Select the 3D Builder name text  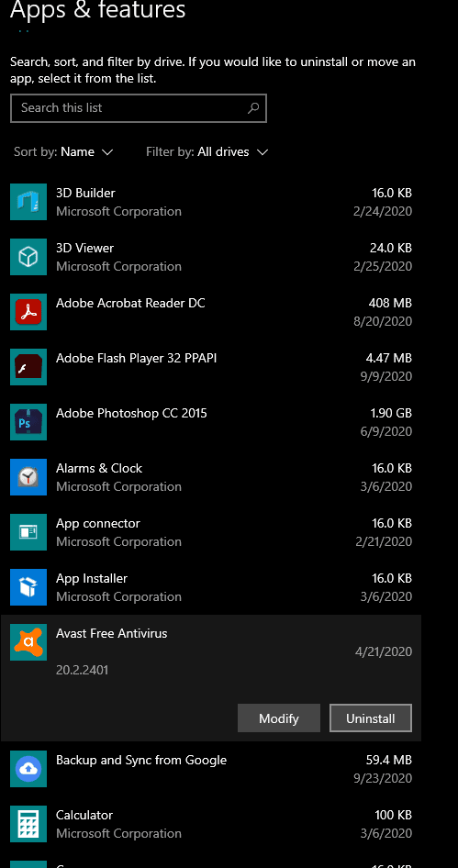(x=85, y=194)
